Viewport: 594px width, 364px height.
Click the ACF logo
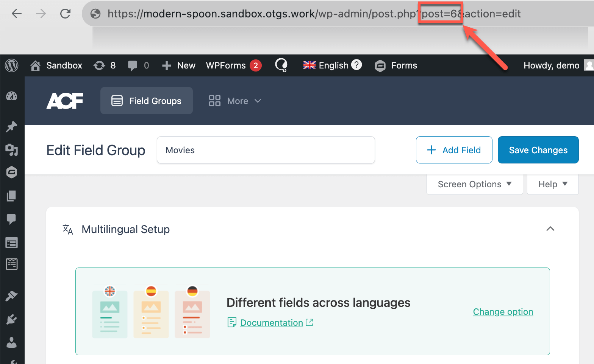[x=65, y=101]
